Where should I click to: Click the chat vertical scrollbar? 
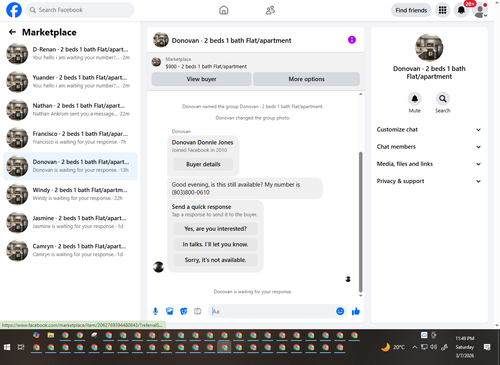[360, 222]
